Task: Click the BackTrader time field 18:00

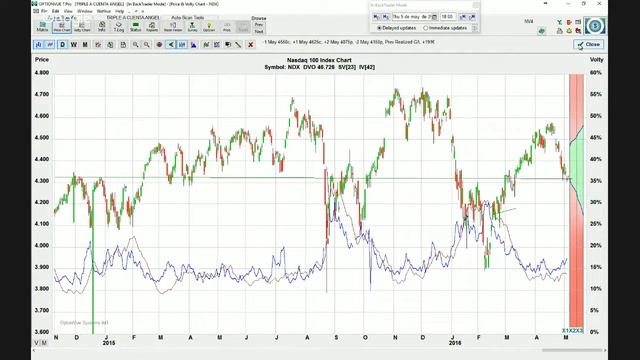Action: 448,17
